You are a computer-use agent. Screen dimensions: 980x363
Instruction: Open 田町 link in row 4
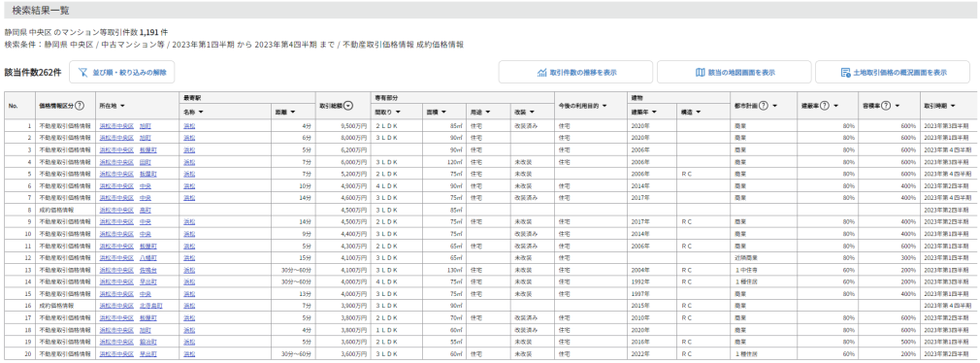(x=145, y=162)
